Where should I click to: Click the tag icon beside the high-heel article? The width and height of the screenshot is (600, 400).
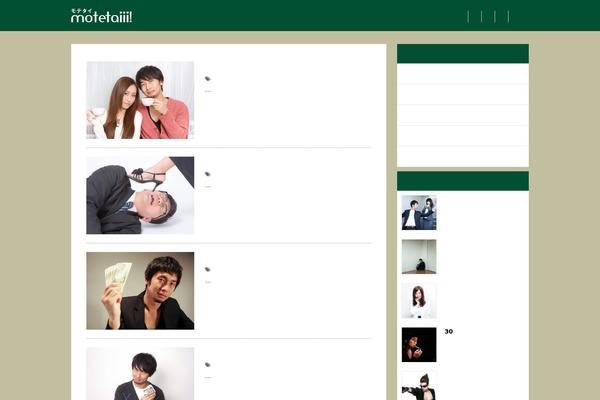click(207, 174)
